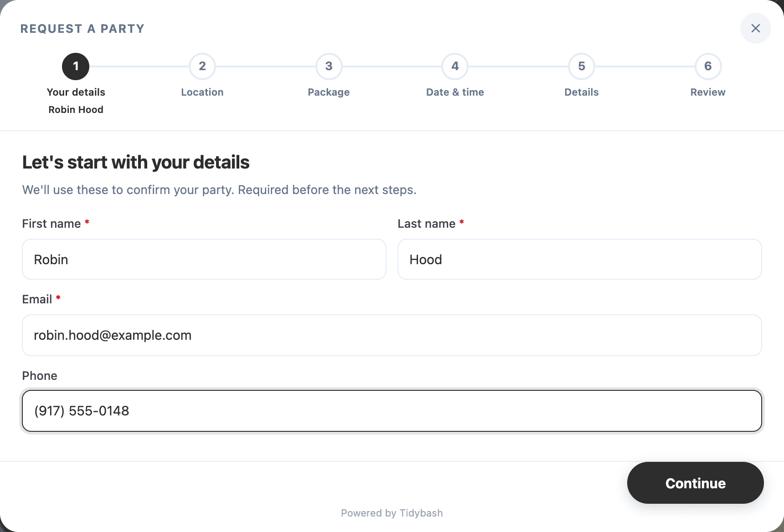Click the "Let's start with your details" heading

136,162
